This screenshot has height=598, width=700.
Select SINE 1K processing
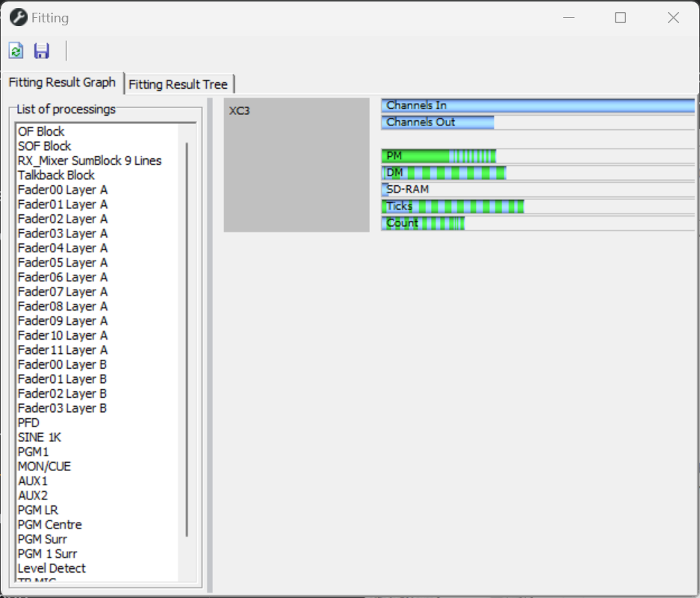40,437
